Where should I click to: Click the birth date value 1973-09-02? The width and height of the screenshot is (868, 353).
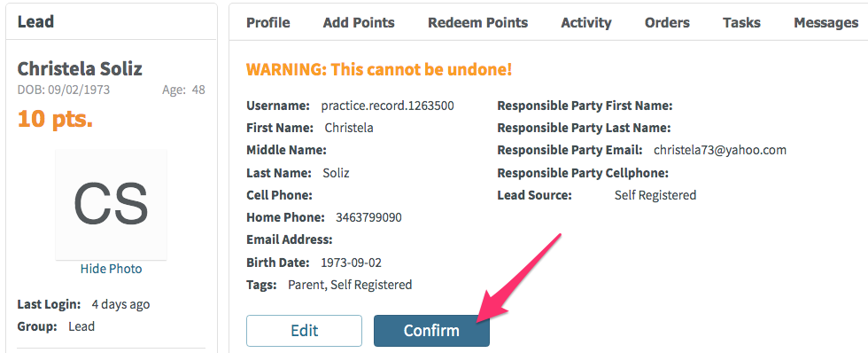tap(351, 263)
